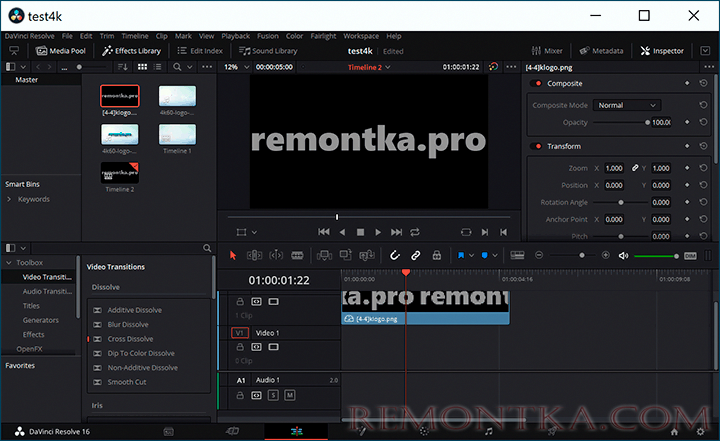Click the timeline zoom out minus icon
Viewport: 720px width, 441px height.
tap(539, 255)
